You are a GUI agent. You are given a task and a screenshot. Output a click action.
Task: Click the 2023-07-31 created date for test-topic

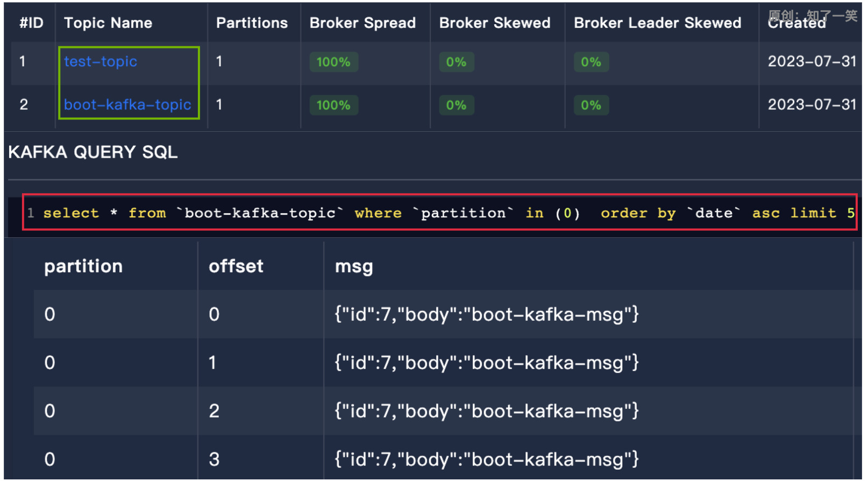click(x=812, y=61)
